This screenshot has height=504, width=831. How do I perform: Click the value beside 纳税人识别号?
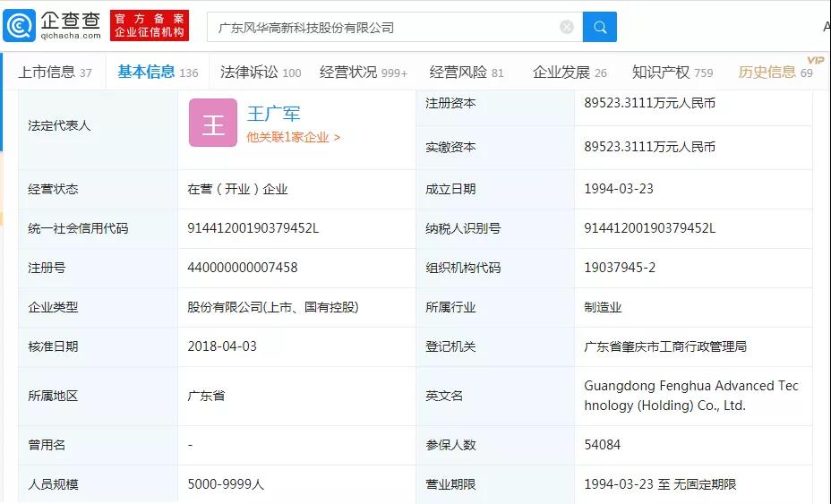(650, 228)
